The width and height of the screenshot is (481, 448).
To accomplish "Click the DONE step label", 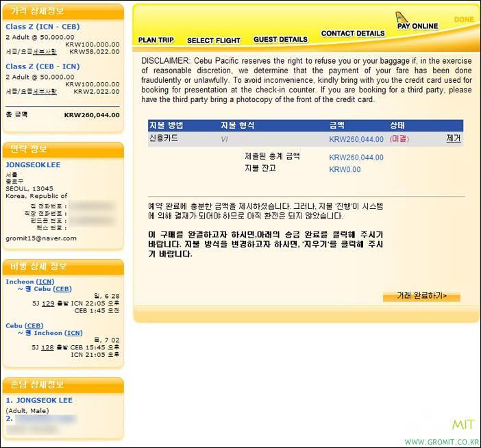I will (464, 19).
